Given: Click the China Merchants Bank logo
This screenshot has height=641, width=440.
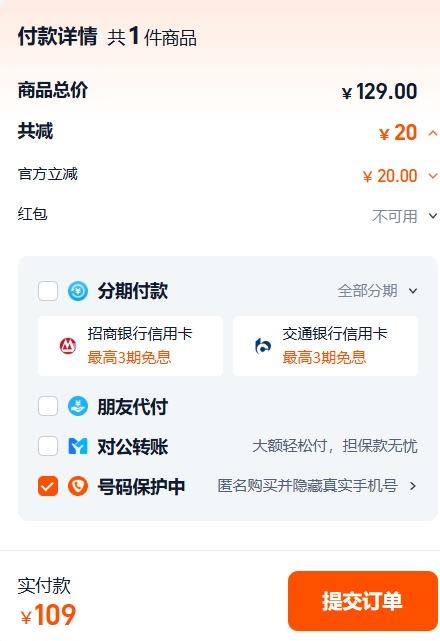Looking at the screenshot, I should coord(68,346).
